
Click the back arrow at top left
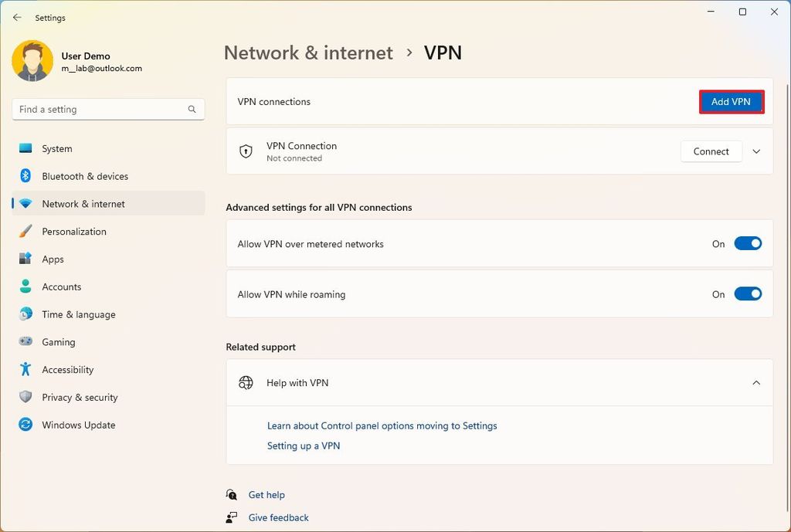[x=17, y=17]
